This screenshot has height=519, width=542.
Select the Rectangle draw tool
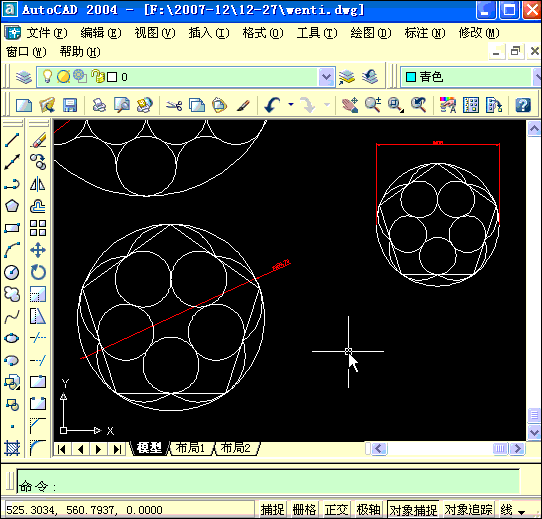(12, 228)
